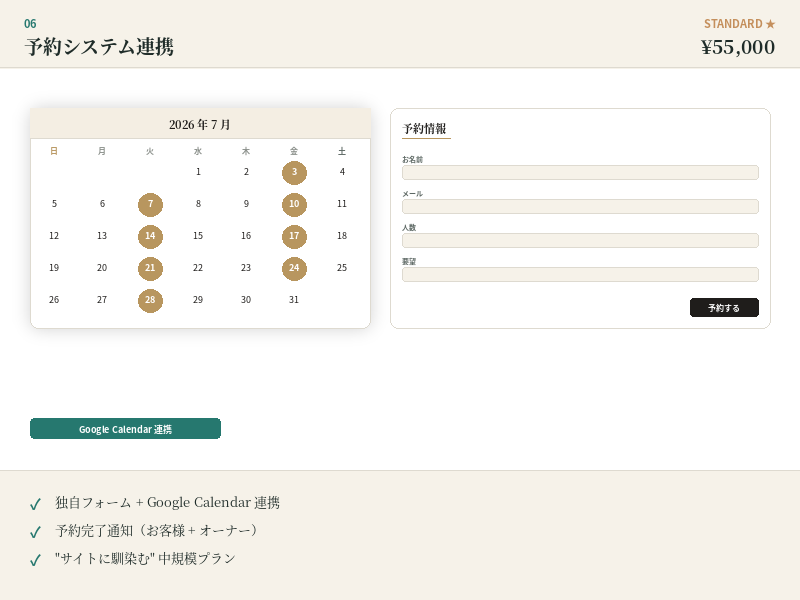Click the 水 weekday column header
Screen dimensions: 800x600
point(198,151)
